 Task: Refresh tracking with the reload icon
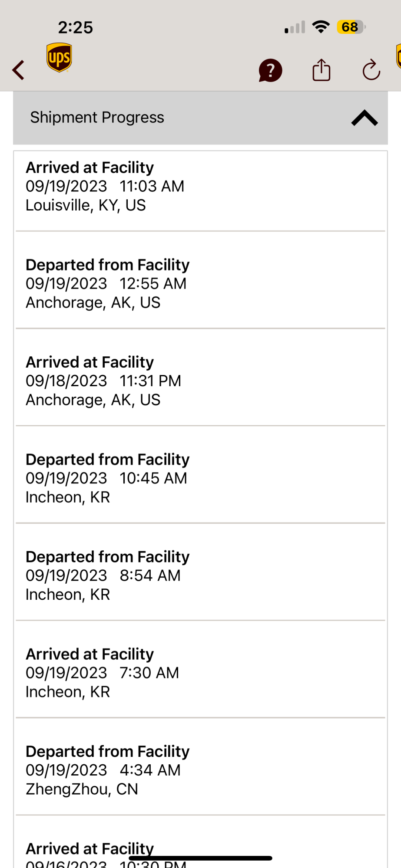pos(371,70)
